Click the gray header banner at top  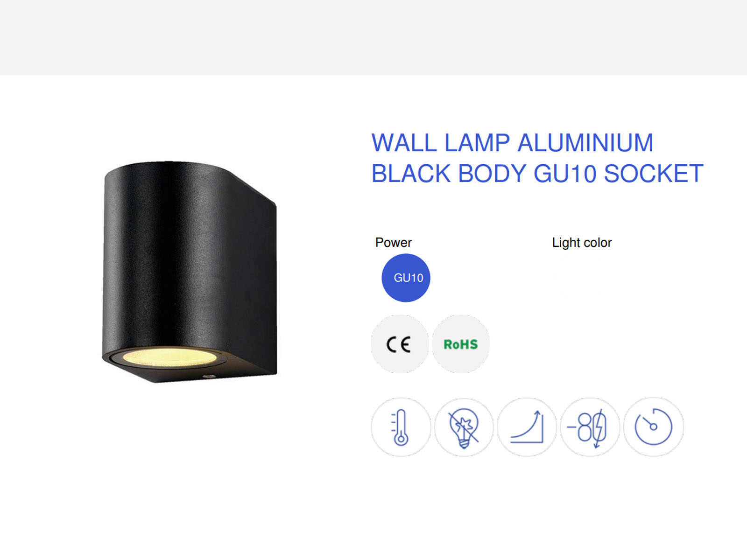(x=373, y=37)
